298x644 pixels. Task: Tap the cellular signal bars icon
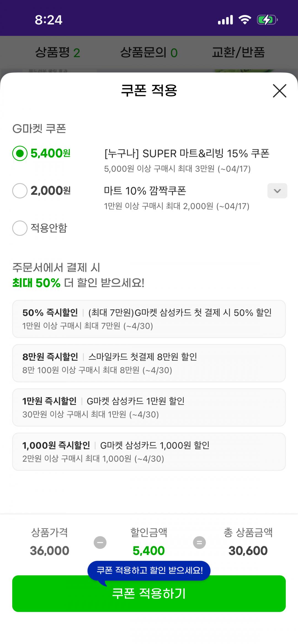(x=225, y=20)
